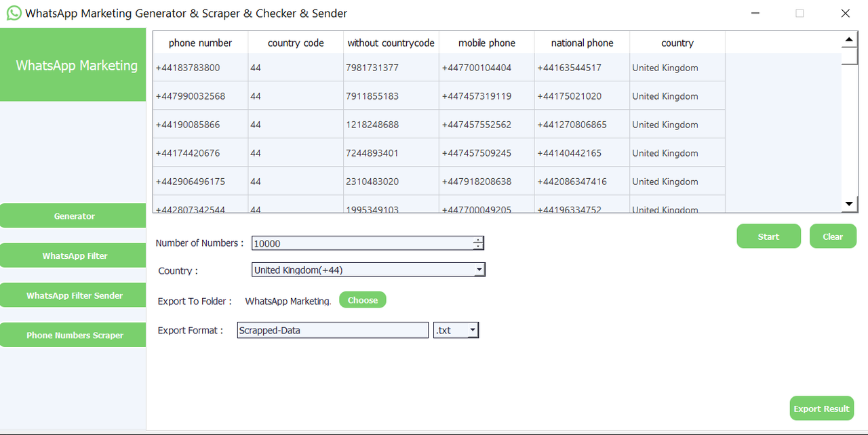868x435 pixels.
Task: Select mobile phone cell +447457552562
Action: pyautogui.click(x=487, y=125)
